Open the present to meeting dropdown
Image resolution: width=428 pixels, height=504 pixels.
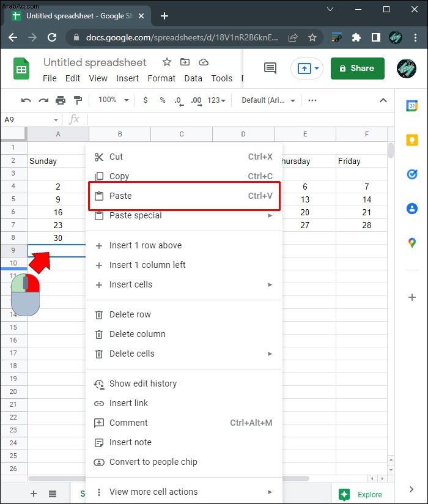click(x=317, y=68)
